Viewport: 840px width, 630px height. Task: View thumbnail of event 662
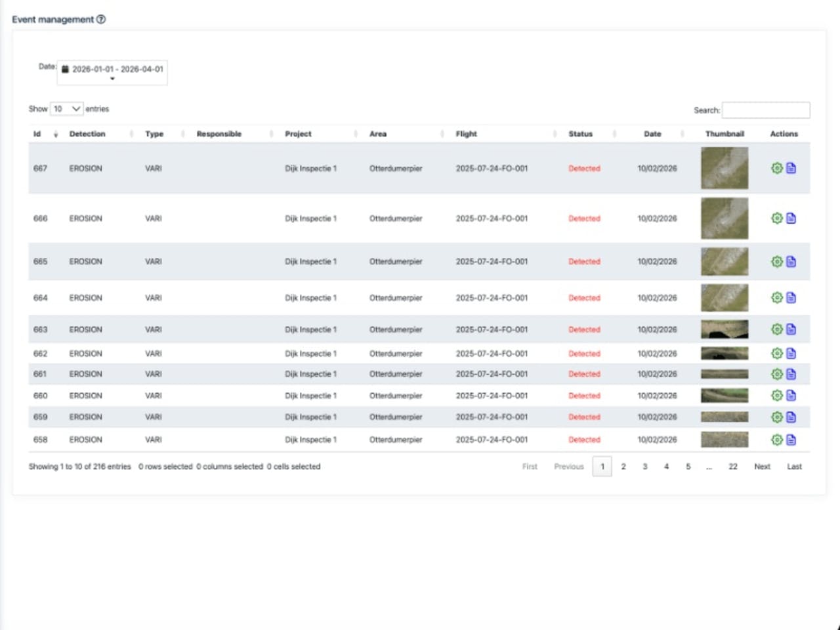[x=724, y=353]
